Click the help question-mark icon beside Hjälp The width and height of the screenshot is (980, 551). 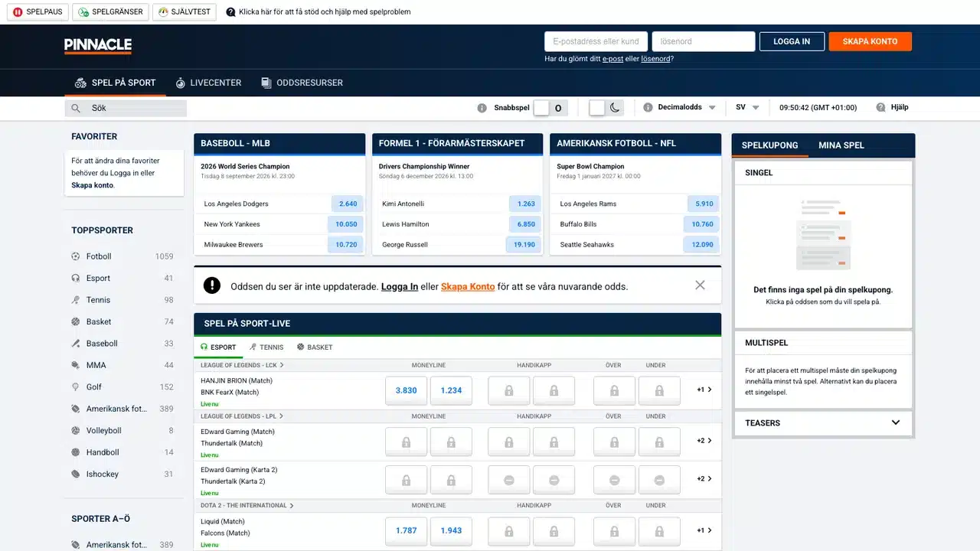(880, 108)
